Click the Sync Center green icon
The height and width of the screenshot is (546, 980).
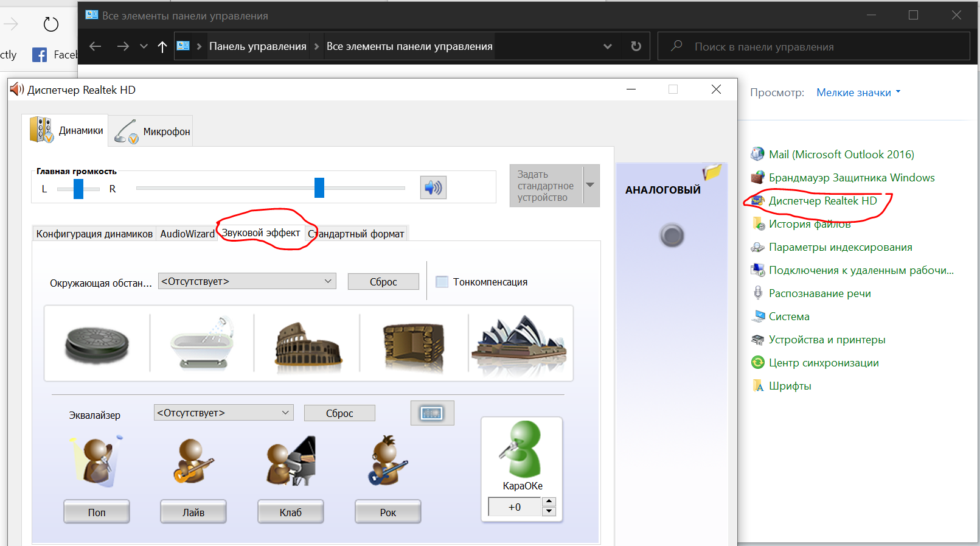pos(757,362)
